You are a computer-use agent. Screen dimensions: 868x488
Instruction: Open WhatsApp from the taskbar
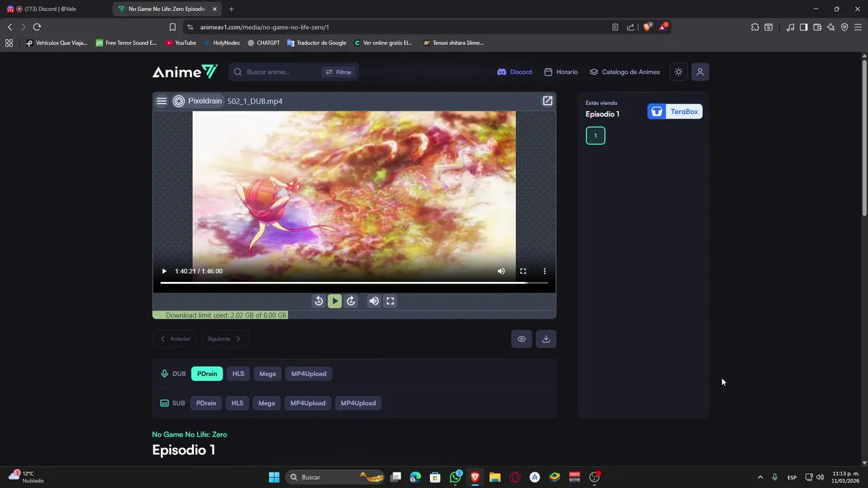click(456, 477)
